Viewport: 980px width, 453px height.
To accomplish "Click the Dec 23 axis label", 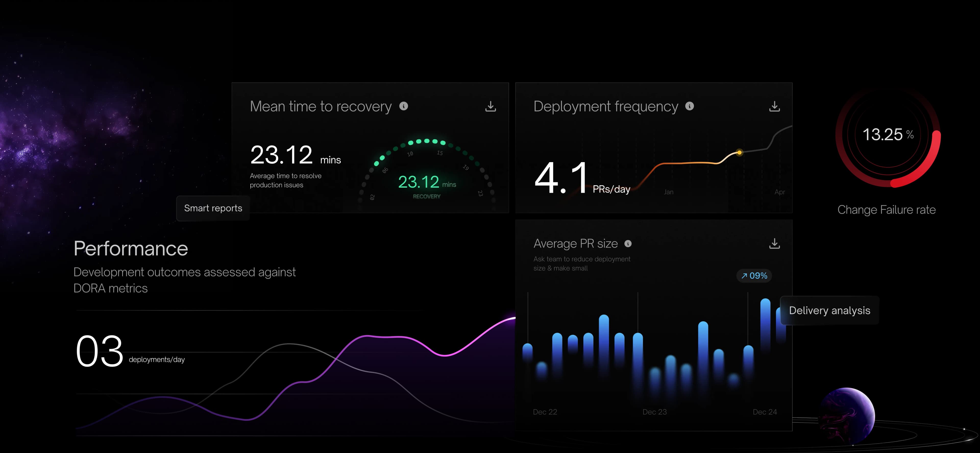I will point(654,412).
